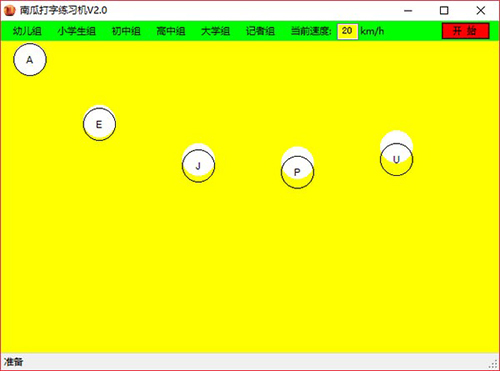500x371 pixels.
Task: Switch to 记者组 level
Action: pyautogui.click(x=260, y=31)
